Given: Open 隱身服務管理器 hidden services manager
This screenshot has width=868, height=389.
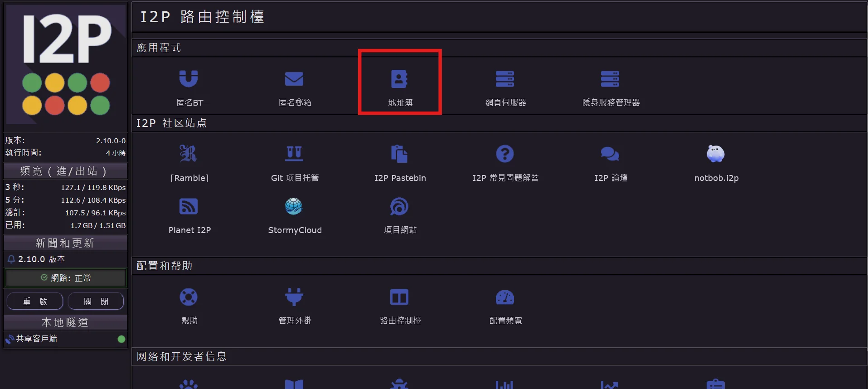Looking at the screenshot, I should (x=610, y=79).
